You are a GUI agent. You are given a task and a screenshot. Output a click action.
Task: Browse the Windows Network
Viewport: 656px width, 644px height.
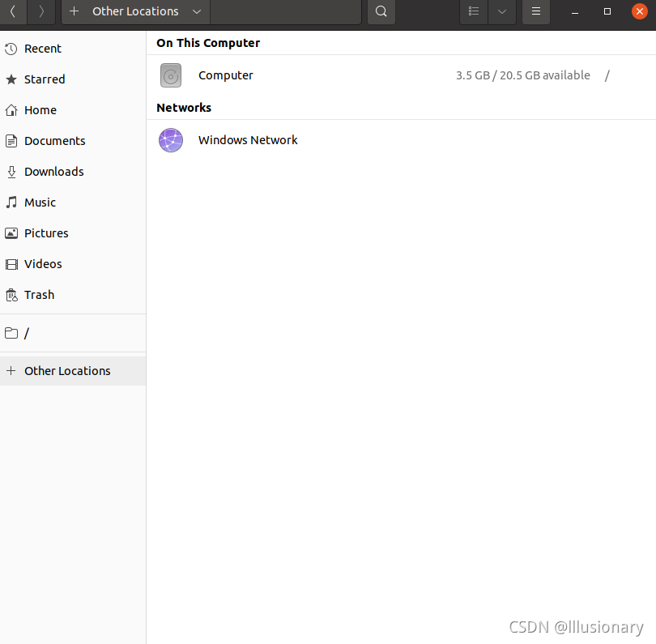pos(248,139)
